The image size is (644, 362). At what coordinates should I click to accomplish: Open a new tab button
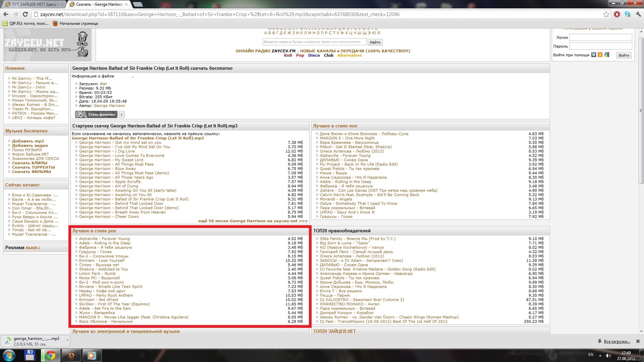tap(138, 4)
